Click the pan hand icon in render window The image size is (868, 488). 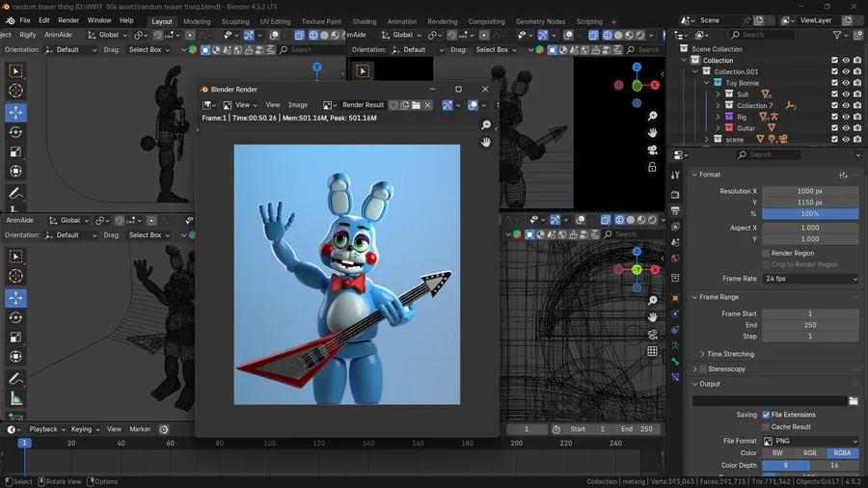[x=486, y=142]
